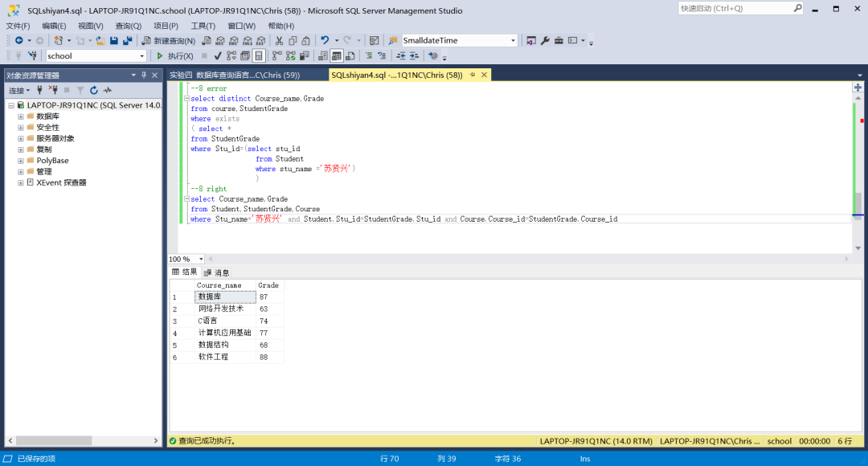
Task: Click the Specify values for template parameters icon
Action: tap(433, 56)
